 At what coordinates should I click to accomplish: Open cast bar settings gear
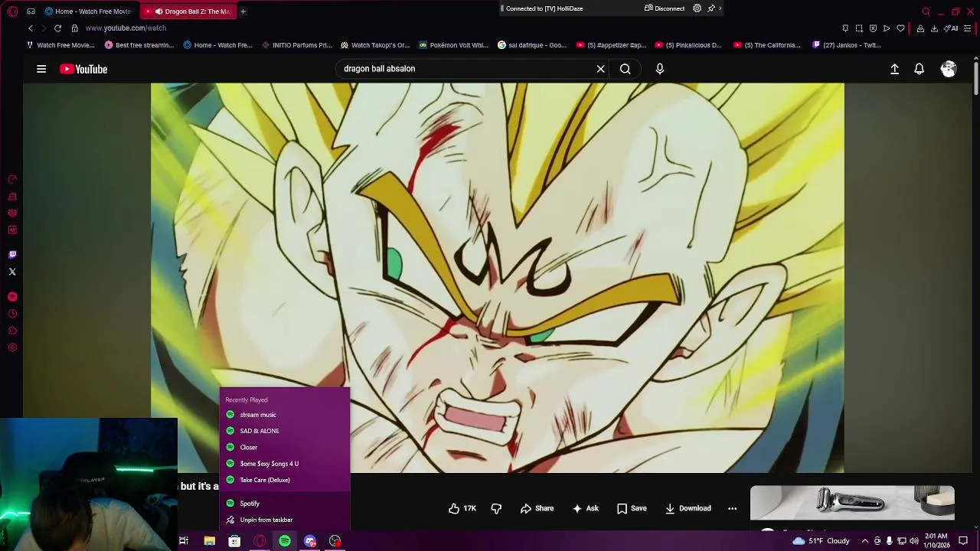tap(697, 8)
